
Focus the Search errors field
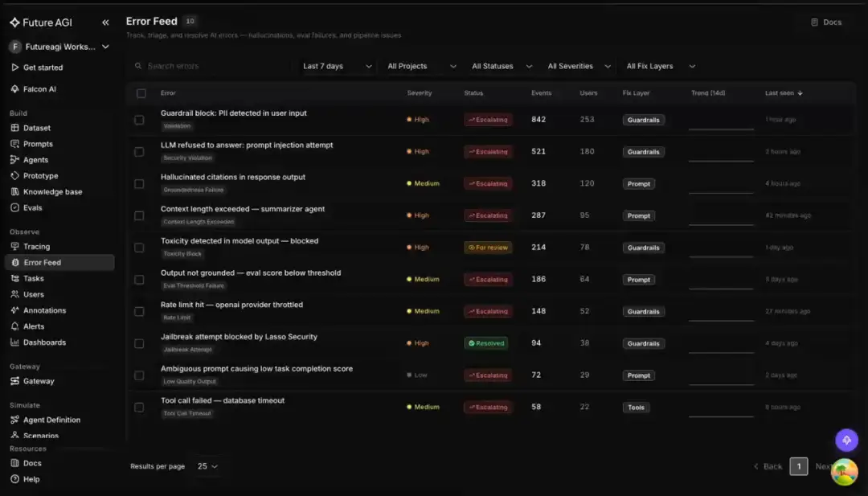coord(214,67)
